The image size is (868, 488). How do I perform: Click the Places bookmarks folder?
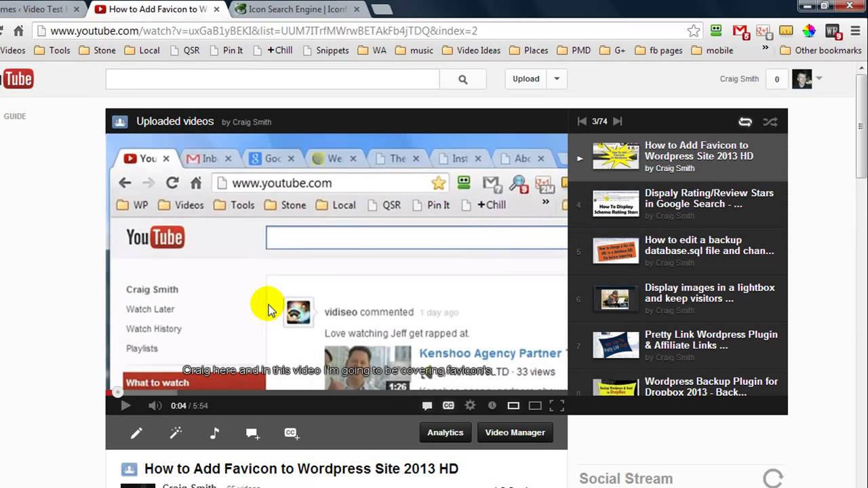[x=528, y=50]
